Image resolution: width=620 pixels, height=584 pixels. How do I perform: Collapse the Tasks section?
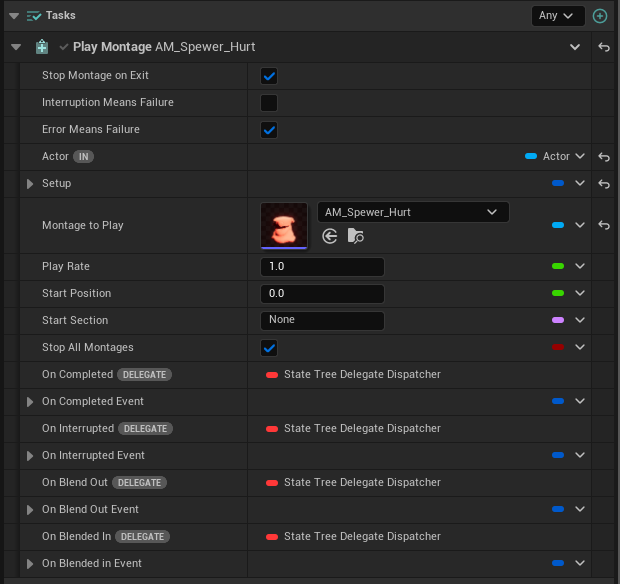click(x=14, y=16)
